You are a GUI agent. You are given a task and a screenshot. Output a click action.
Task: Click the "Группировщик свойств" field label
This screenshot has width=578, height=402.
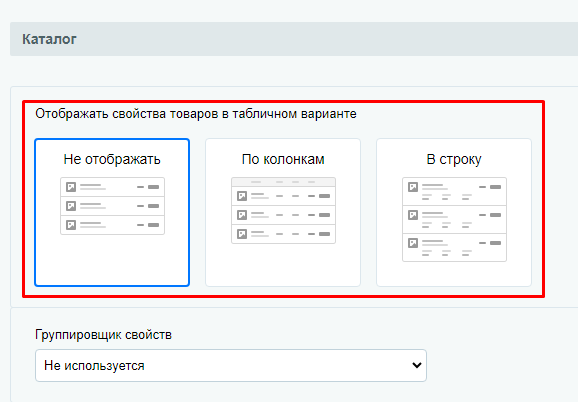pyautogui.click(x=103, y=335)
